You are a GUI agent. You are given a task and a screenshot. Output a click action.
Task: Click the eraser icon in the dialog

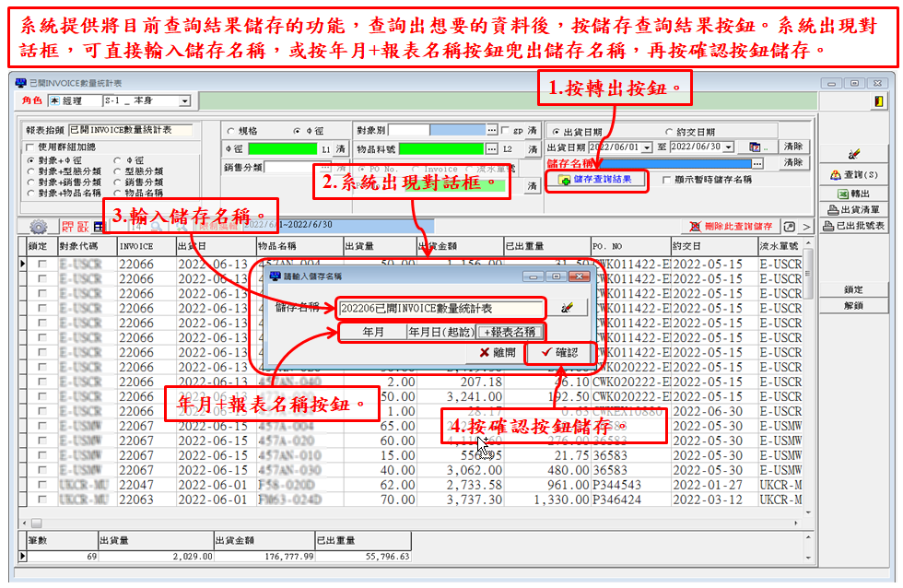tap(568, 309)
